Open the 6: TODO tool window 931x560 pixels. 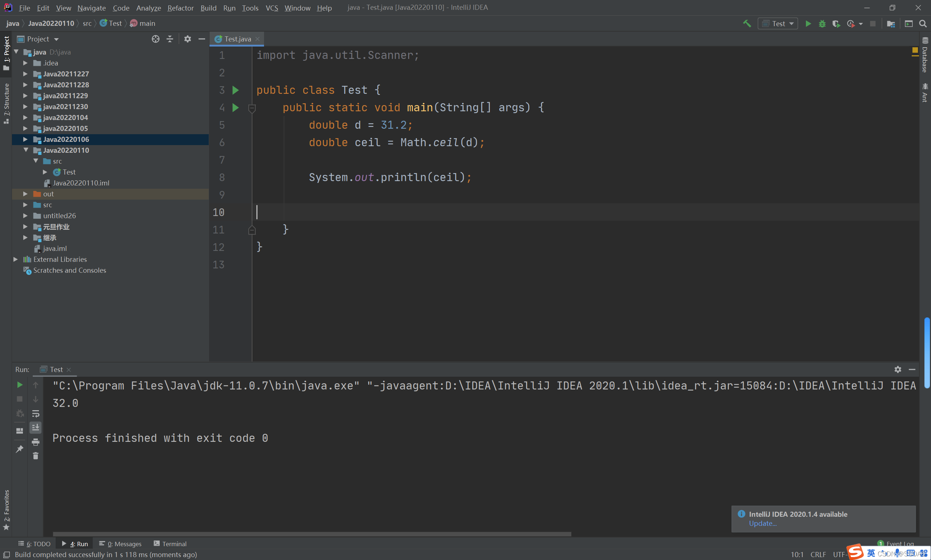coord(34,544)
